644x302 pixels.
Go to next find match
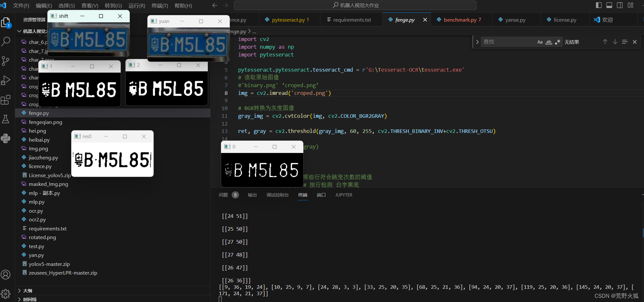click(615, 42)
